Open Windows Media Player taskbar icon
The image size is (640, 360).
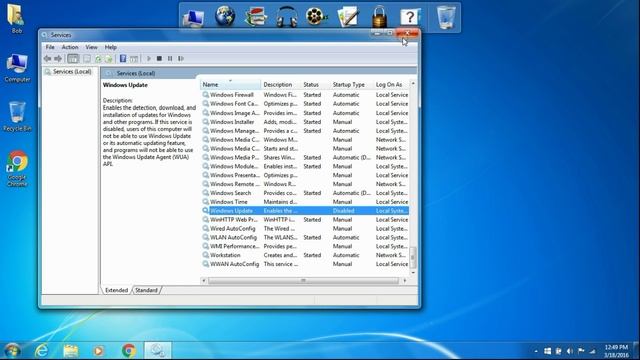tap(98, 351)
